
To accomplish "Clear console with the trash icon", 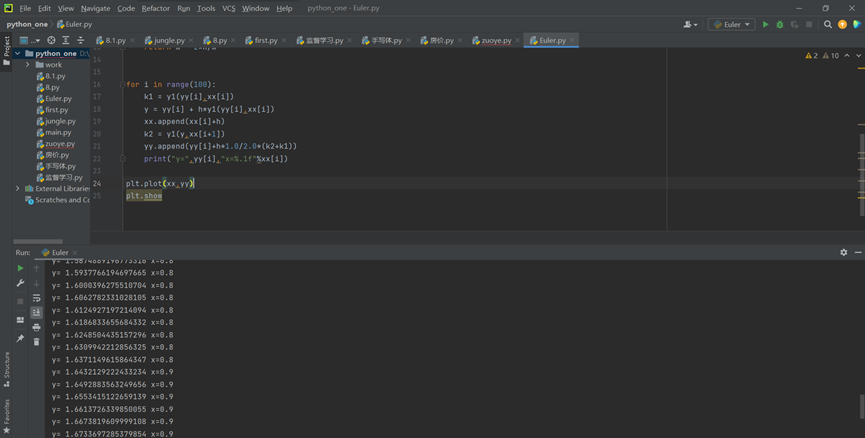I will point(36,342).
